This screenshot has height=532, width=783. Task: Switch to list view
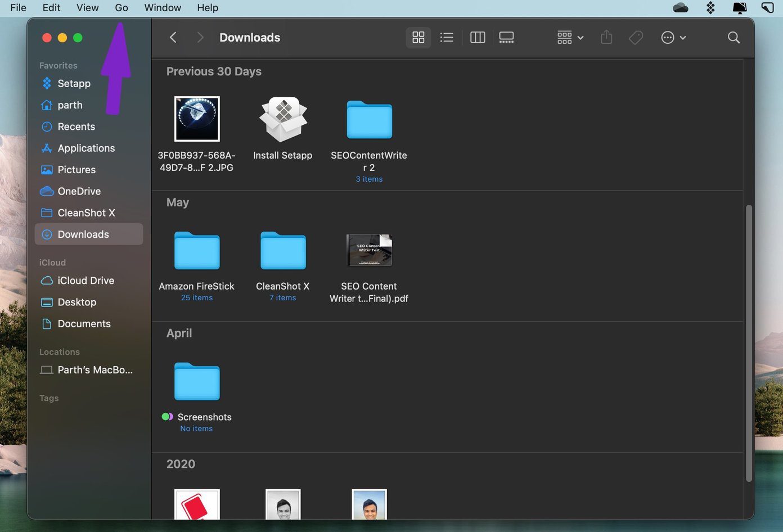447,38
